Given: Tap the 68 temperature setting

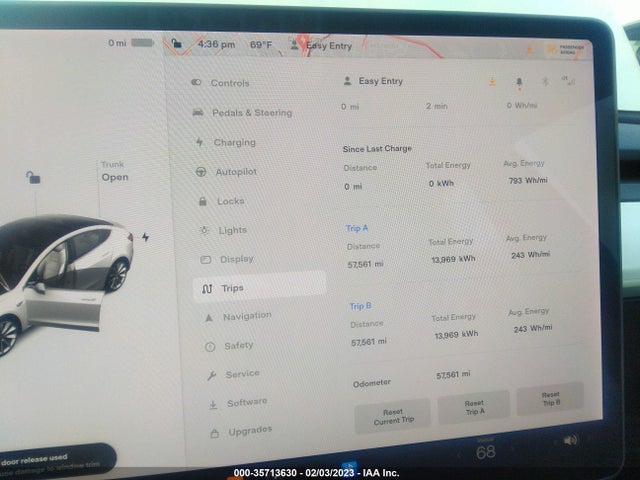Looking at the screenshot, I should pyautogui.click(x=486, y=451).
